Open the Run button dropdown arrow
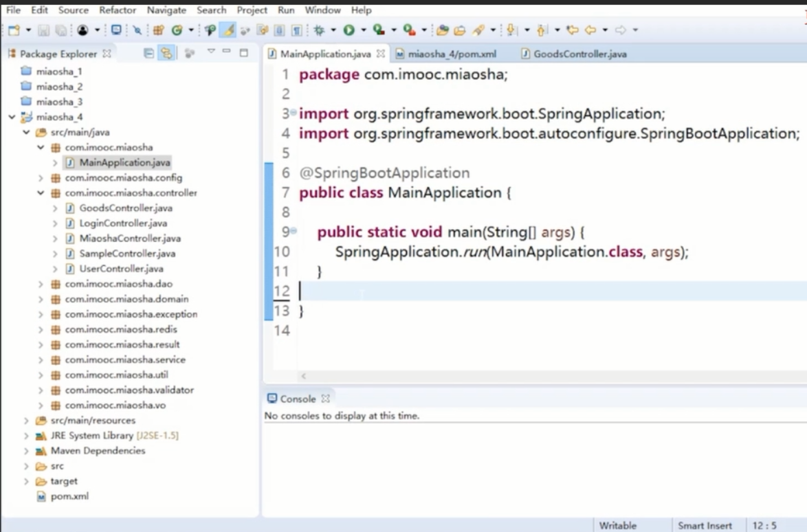The height and width of the screenshot is (532, 807). coord(363,30)
